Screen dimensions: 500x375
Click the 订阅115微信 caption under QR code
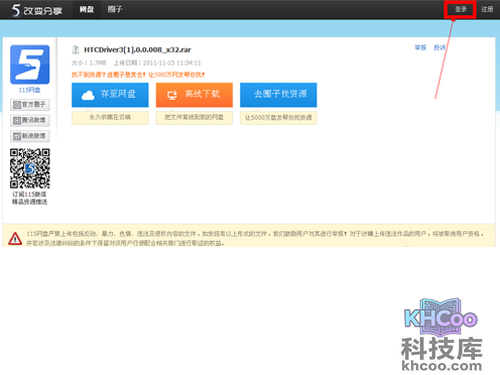point(29,194)
